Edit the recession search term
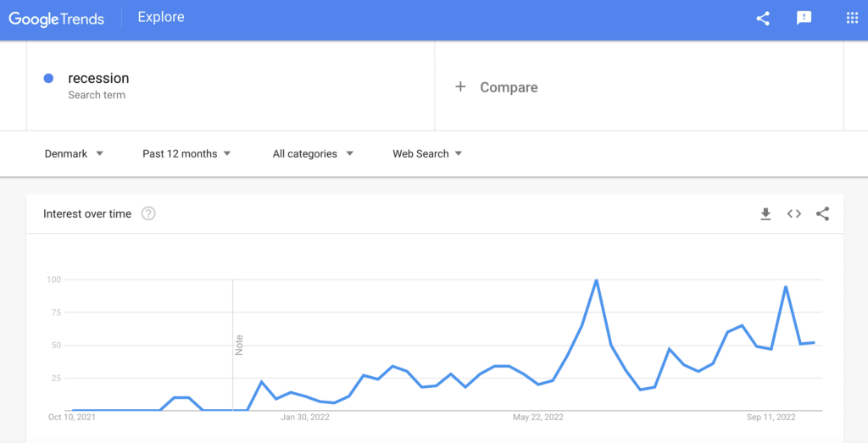Screen dimensions: 868x443 click(x=98, y=79)
